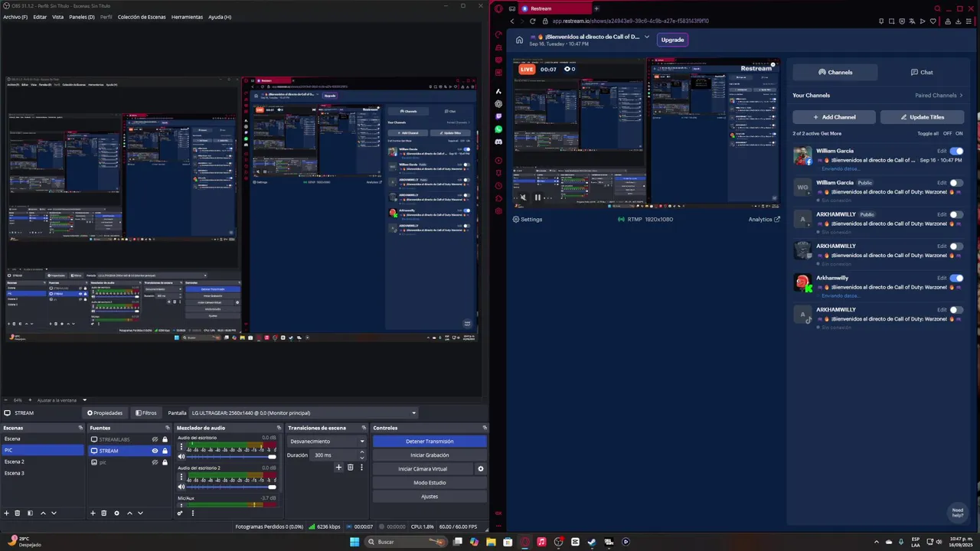Move selected source up in Fuentes
The width and height of the screenshot is (980, 551).
[129, 513]
